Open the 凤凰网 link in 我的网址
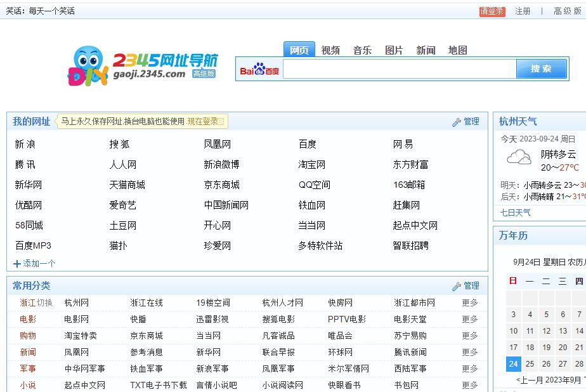 (x=218, y=144)
